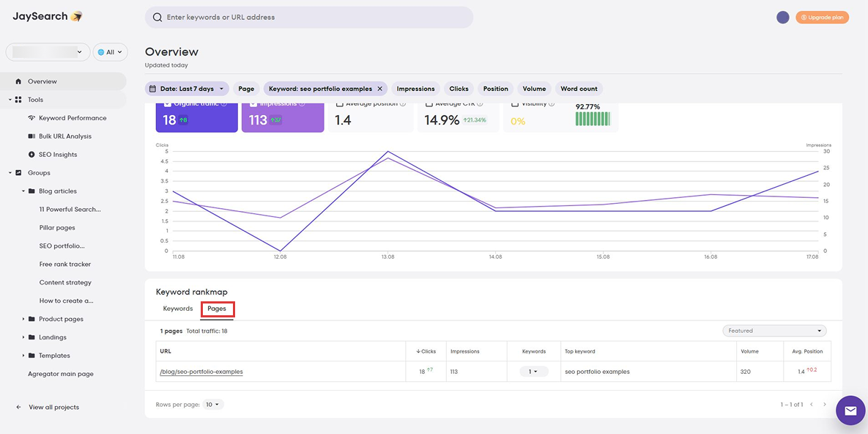Click the Tools grid icon in the sidebar
This screenshot has width=868, height=434.
point(18,100)
